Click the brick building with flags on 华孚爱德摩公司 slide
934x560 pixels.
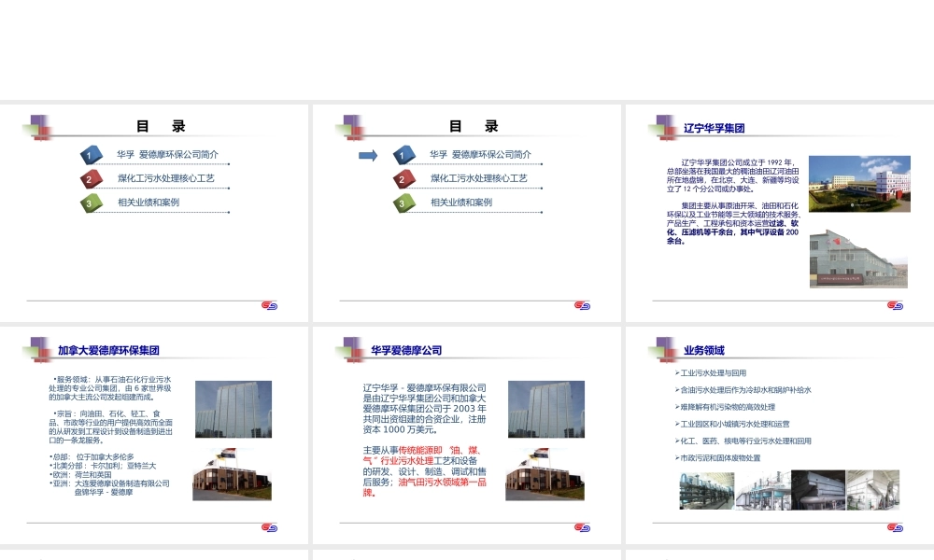point(545,474)
